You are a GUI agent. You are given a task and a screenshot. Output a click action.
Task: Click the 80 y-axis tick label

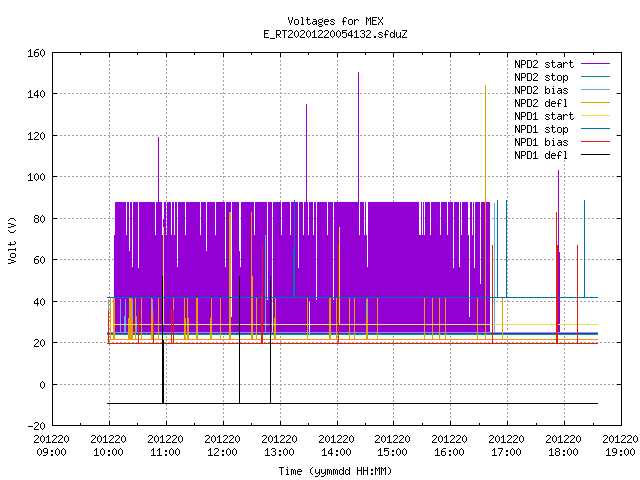coord(39,219)
